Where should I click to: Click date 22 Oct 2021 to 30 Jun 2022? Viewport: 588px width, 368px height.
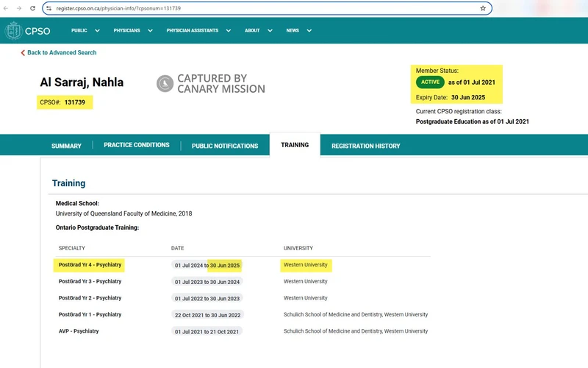tap(207, 315)
